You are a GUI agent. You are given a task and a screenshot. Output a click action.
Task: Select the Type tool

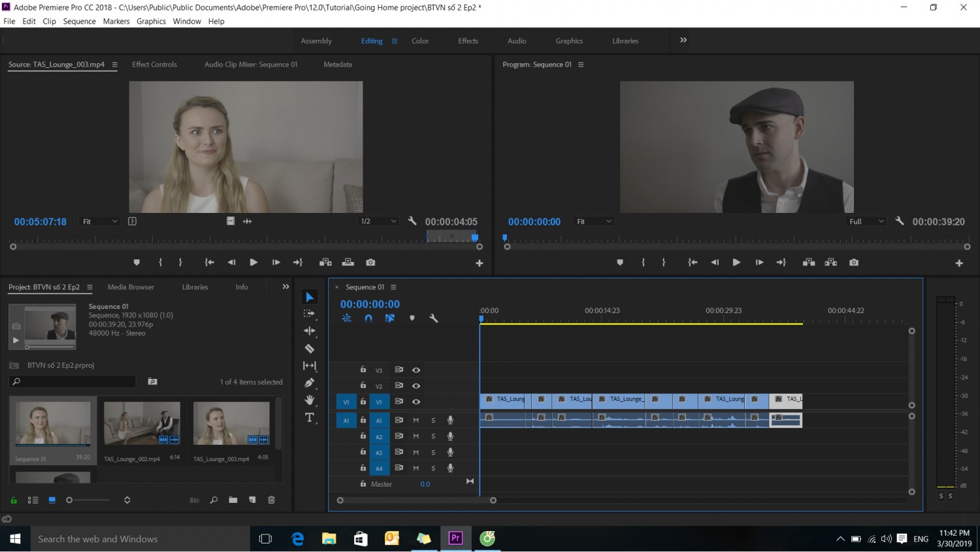pyautogui.click(x=310, y=417)
